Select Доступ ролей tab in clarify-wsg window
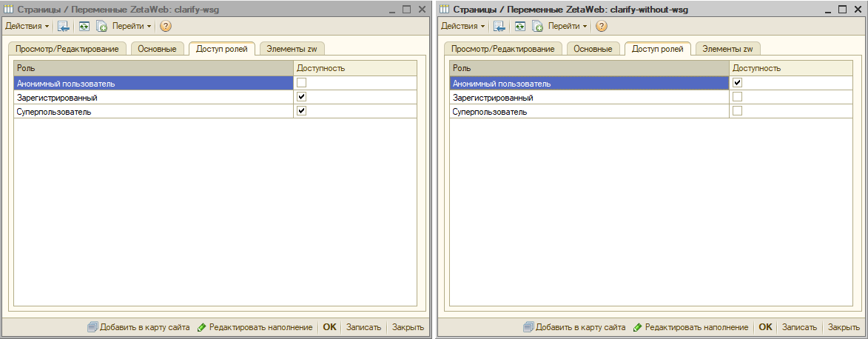868x339 pixels. pos(222,49)
